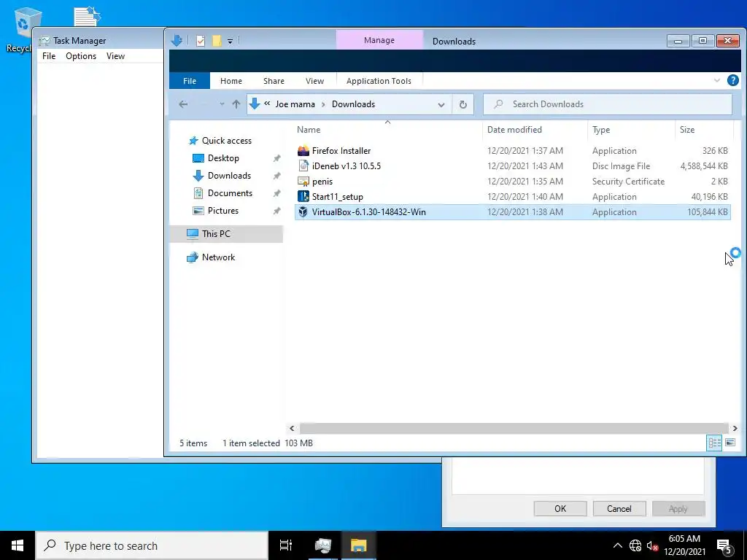Viewport: 747px width, 560px height.
Task: Click the Security Certificate type cell
Action: 628,182
